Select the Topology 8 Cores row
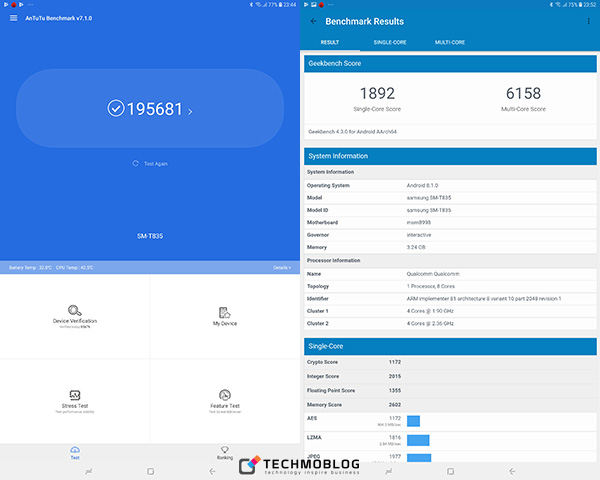Image resolution: width=600 pixels, height=480 pixels. (450, 286)
